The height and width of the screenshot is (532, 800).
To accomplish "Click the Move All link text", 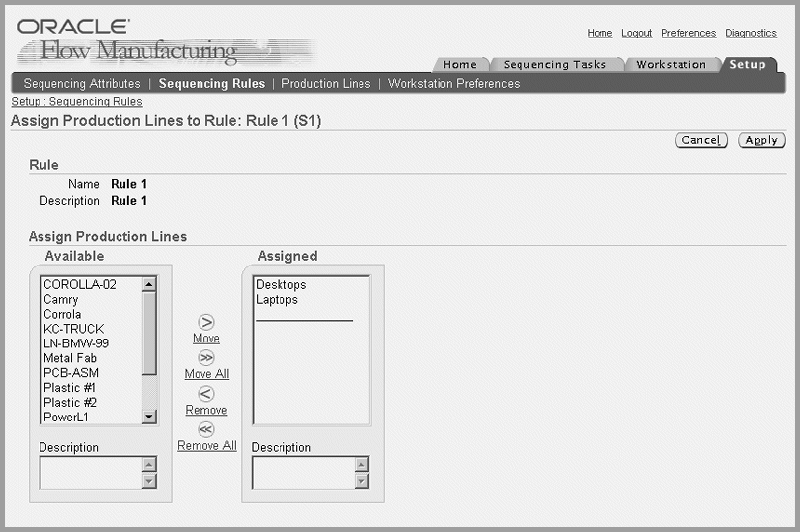I will pyautogui.click(x=206, y=374).
